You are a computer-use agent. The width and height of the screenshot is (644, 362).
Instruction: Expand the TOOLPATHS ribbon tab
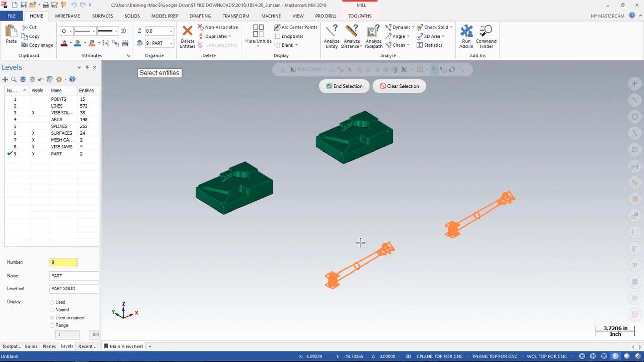360,16
